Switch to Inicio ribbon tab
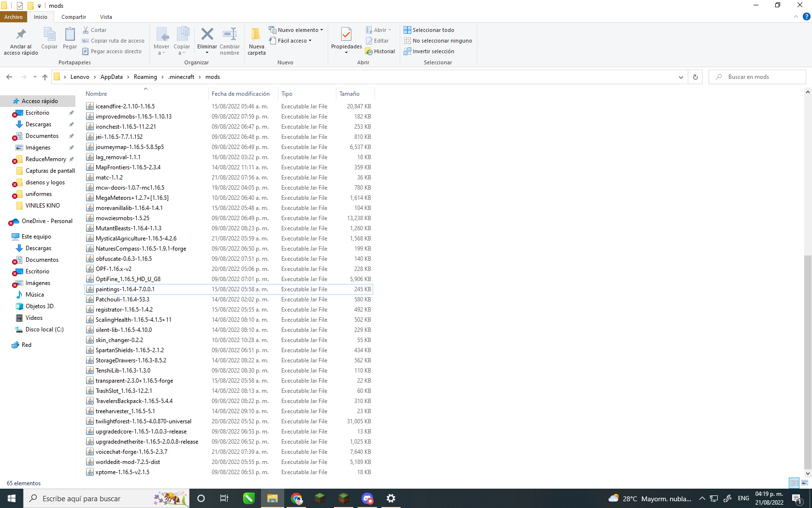This screenshot has width=812, height=508. pyautogui.click(x=41, y=17)
